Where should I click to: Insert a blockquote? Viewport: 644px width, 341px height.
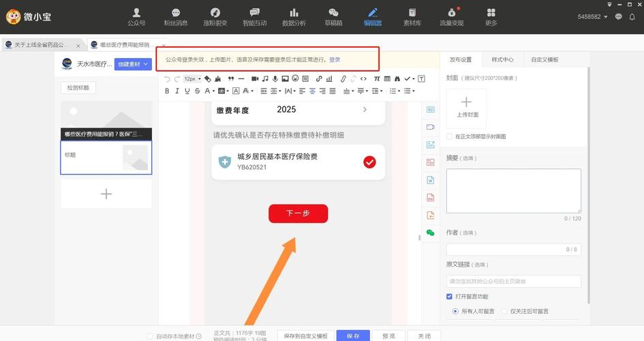(231, 79)
